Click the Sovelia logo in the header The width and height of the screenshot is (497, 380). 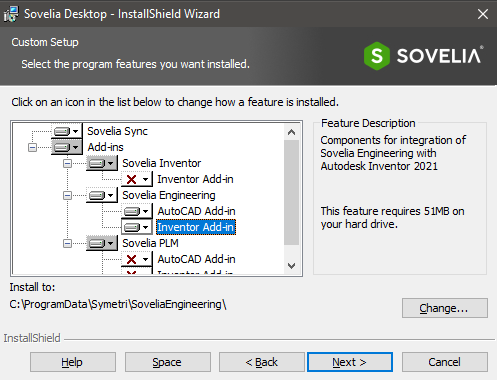click(x=424, y=56)
